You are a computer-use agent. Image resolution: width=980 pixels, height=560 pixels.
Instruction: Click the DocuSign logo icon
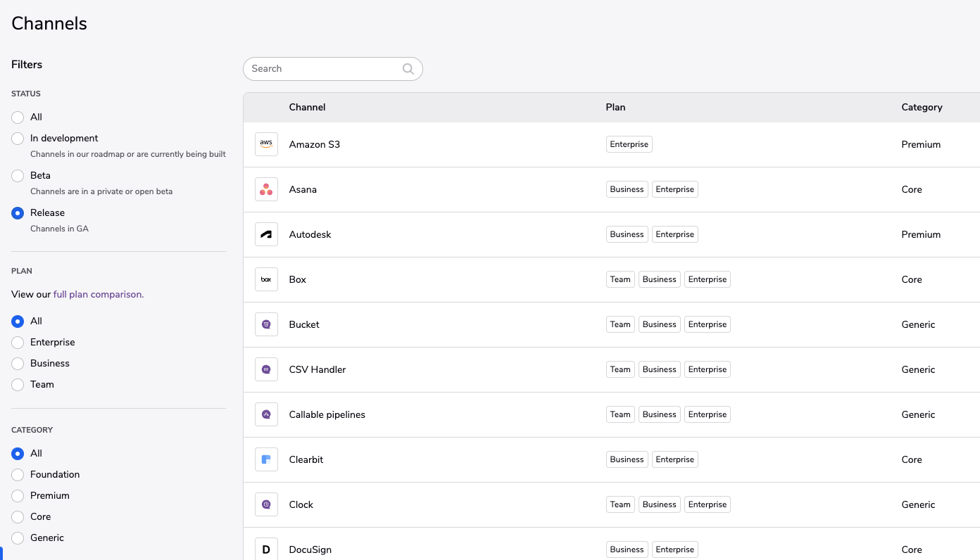click(x=266, y=549)
